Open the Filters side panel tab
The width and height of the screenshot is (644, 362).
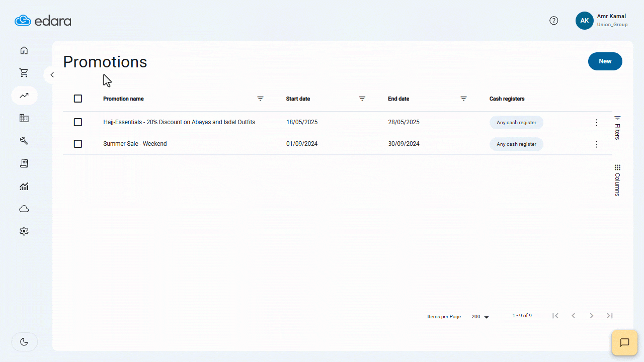pos(617,127)
